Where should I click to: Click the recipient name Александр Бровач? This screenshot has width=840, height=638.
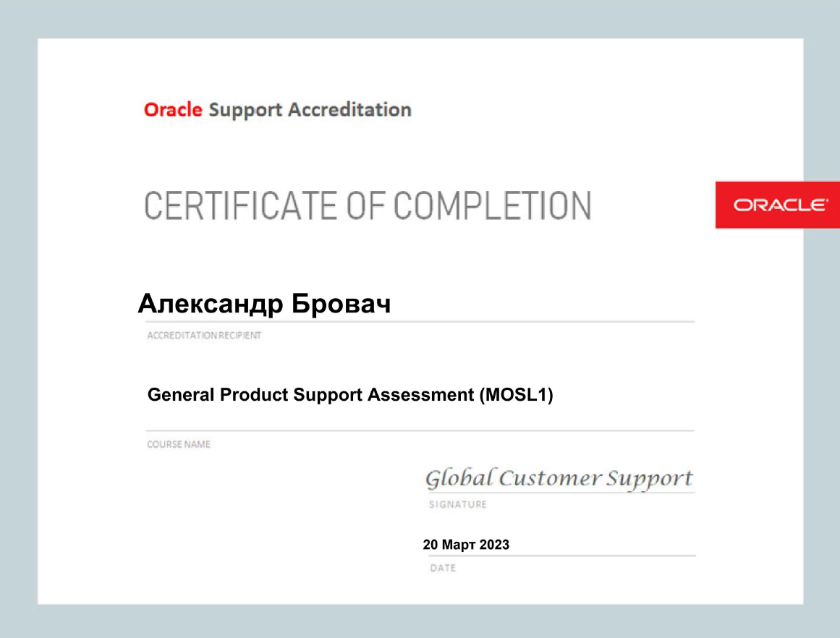pos(266,303)
